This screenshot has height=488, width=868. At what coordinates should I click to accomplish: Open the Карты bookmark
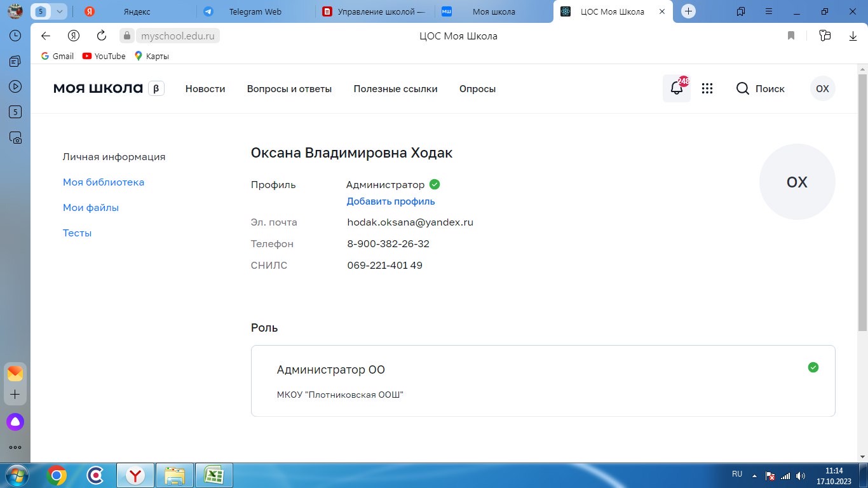(151, 56)
